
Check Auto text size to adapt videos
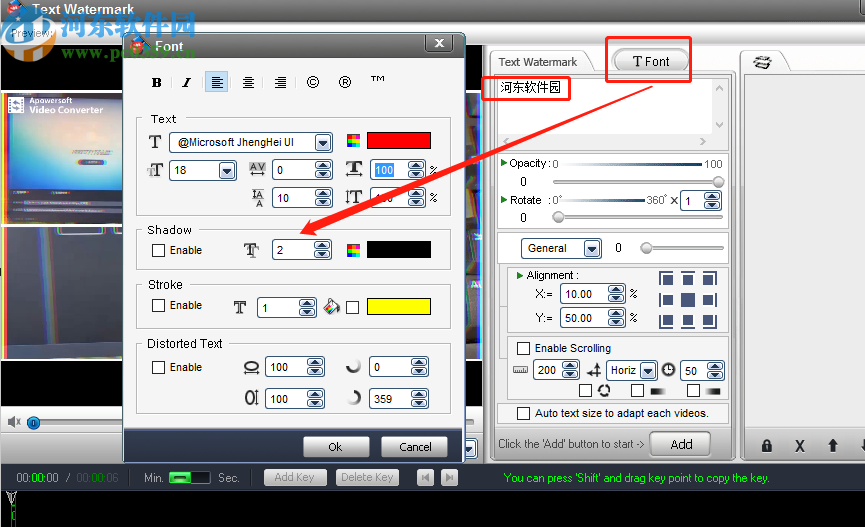click(524, 413)
